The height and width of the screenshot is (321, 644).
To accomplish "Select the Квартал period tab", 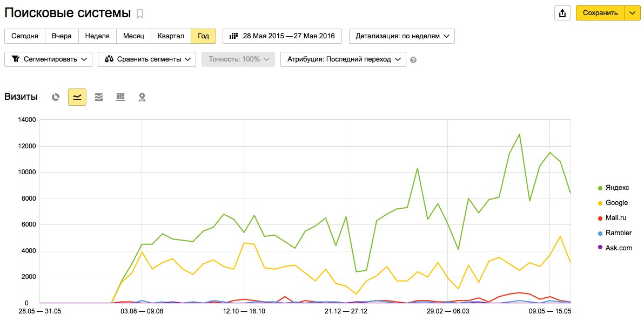I will point(171,36).
